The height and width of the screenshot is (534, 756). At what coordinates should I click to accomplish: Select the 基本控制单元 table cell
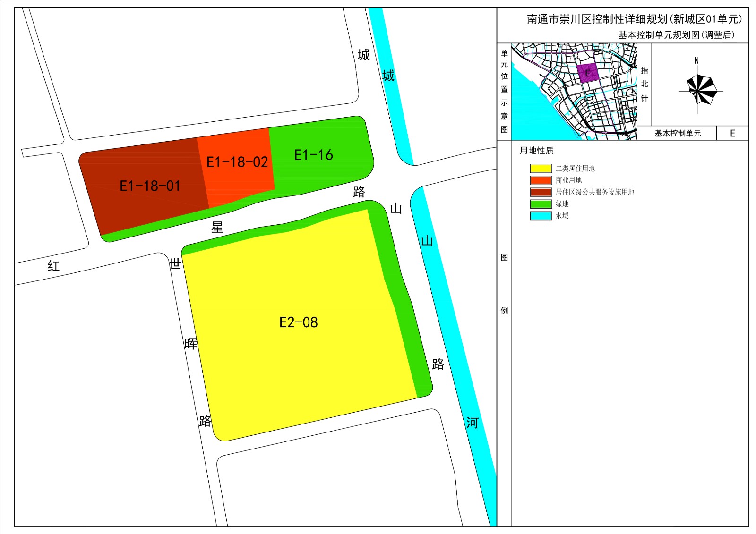(677, 134)
